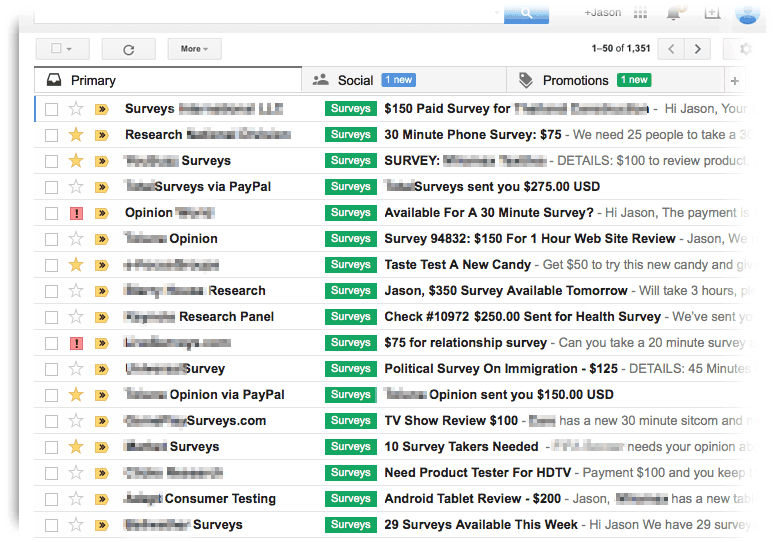Toggle importance marker on TV Show Review $100
780x542 pixels.
(x=102, y=421)
